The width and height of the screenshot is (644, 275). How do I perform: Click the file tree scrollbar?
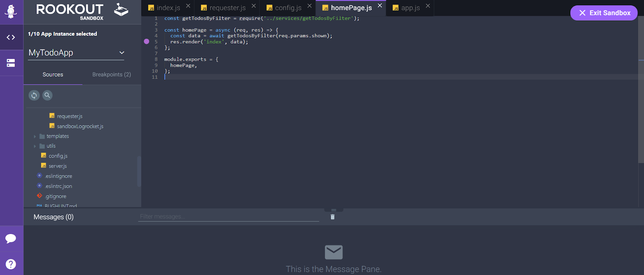pyautogui.click(x=139, y=171)
